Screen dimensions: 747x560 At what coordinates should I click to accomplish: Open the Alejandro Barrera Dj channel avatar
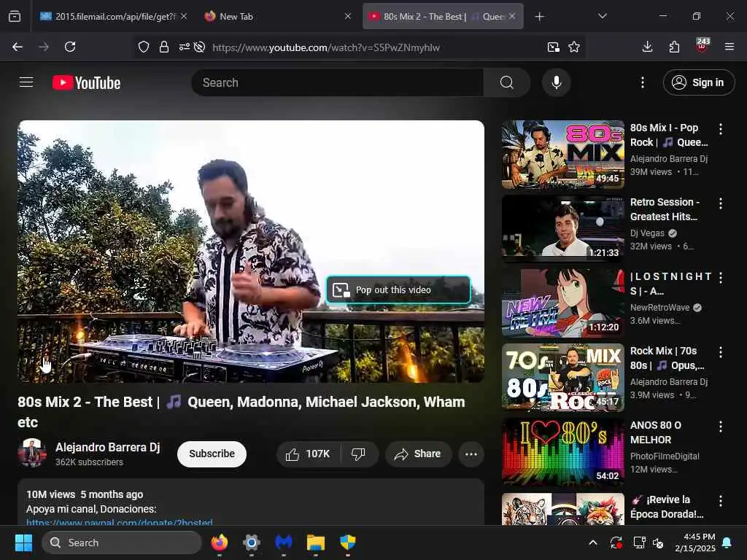32,452
